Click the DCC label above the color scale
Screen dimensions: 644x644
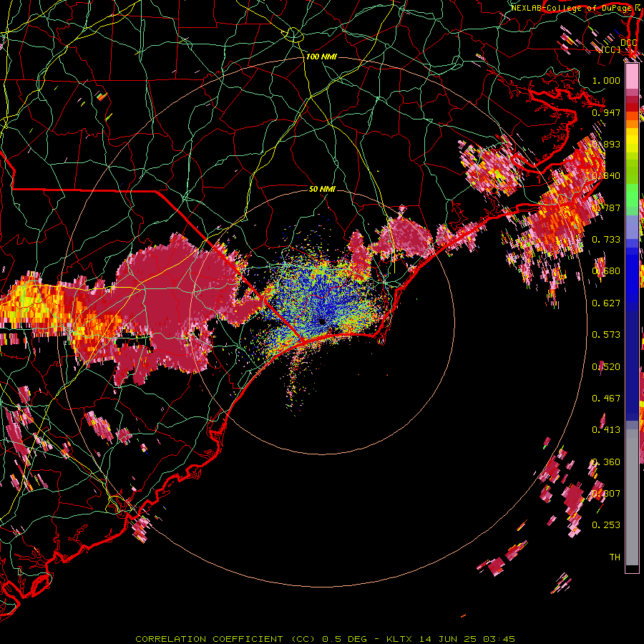pos(628,43)
